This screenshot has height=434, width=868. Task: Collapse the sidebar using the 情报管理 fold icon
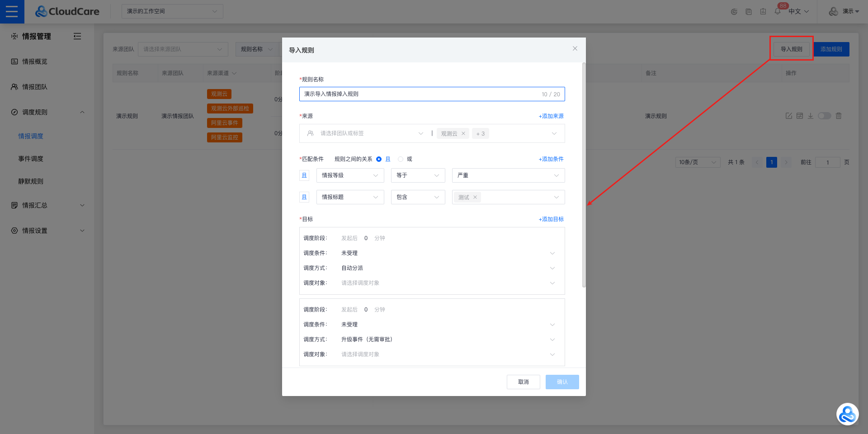[x=77, y=36]
